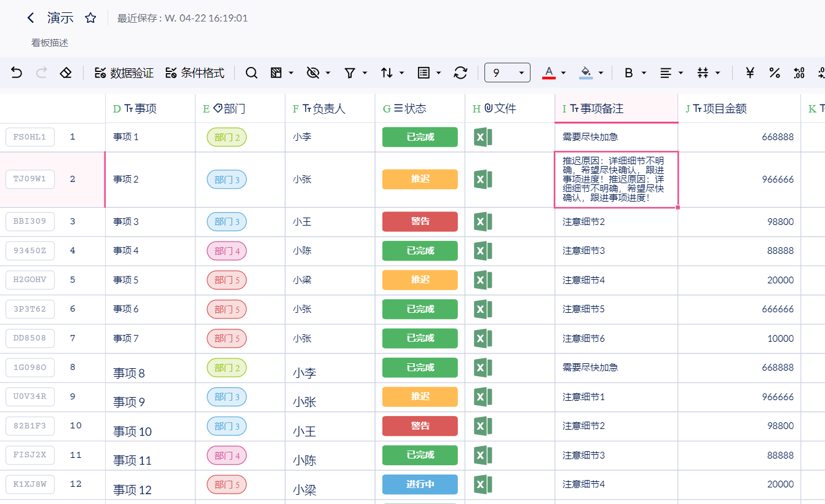Viewport: 825px width, 504px height.
Task: Apply the ¥ currency format
Action: click(x=750, y=73)
